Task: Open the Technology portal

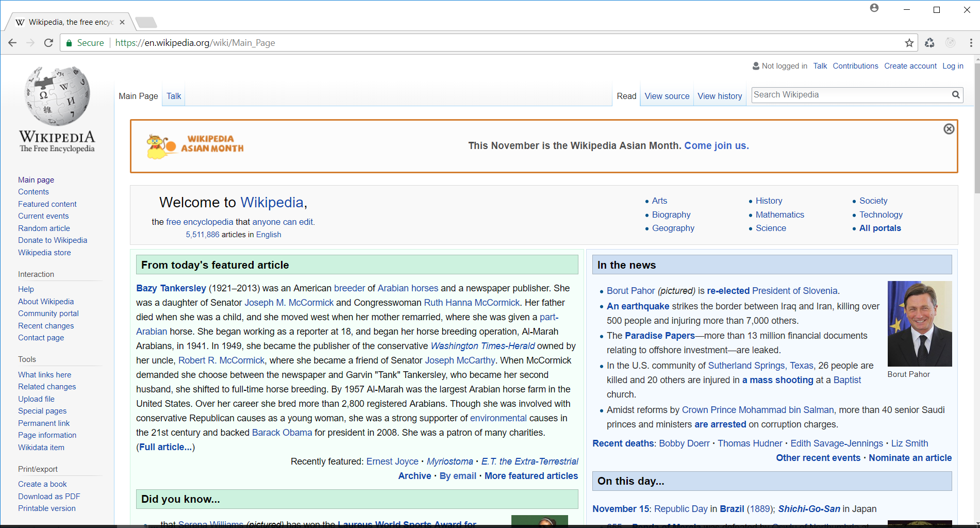Action: [x=881, y=214]
